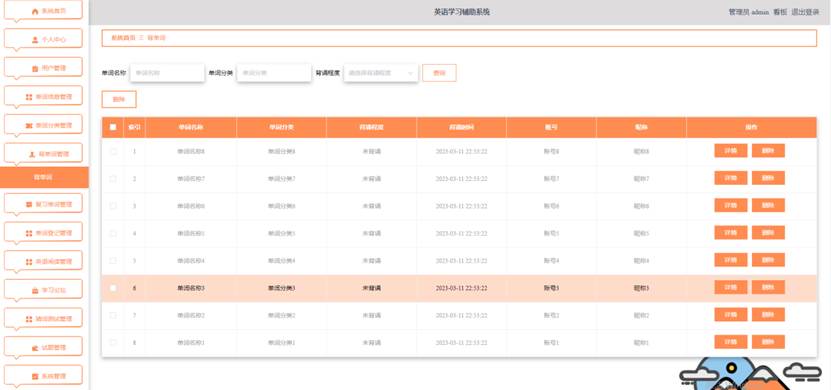Open 学习论坛 in the sidebar
831x390 pixels.
point(43,290)
